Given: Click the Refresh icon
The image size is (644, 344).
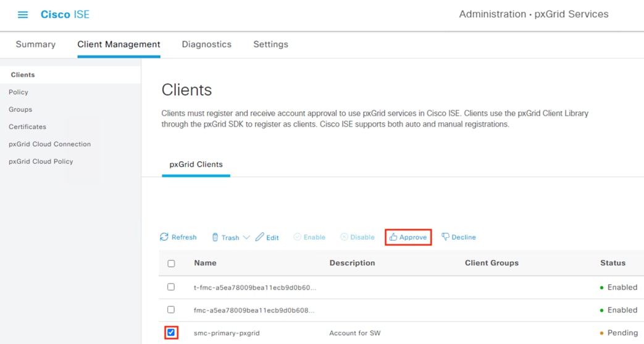Looking at the screenshot, I should pos(164,237).
